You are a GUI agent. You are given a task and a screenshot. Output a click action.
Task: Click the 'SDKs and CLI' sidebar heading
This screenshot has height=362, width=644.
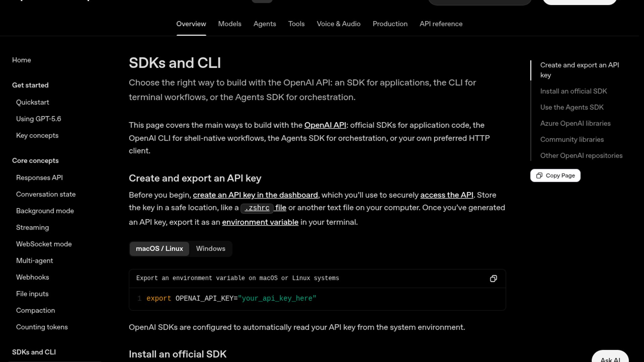(34, 352)
